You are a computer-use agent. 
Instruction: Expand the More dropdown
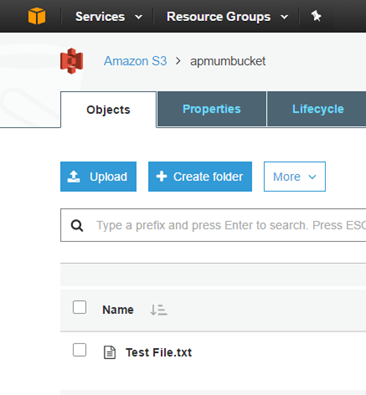295,177
